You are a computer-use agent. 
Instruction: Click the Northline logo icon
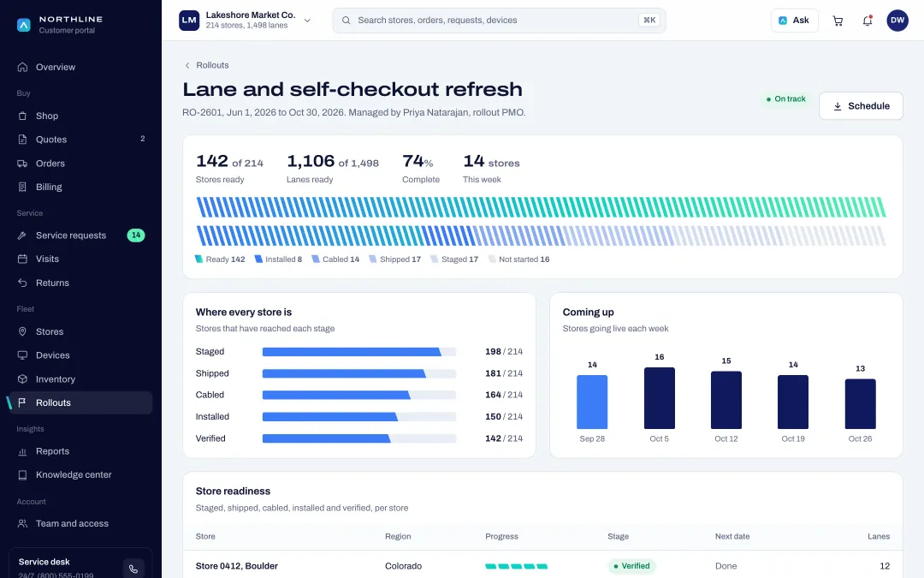(x=24, y=25)
